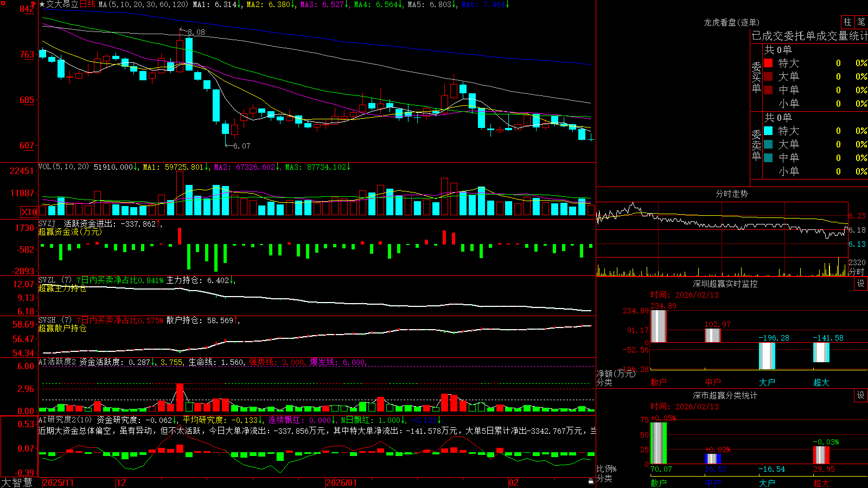Click the 深圳超赢实时监控 panel title
The height and width of the screenshot is (488, 868).
pyautogui.click(x=725, y=284)
